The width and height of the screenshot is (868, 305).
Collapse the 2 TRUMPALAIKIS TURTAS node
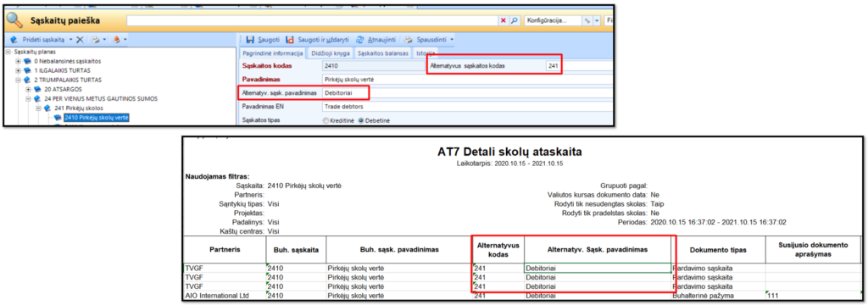point(19,80)
